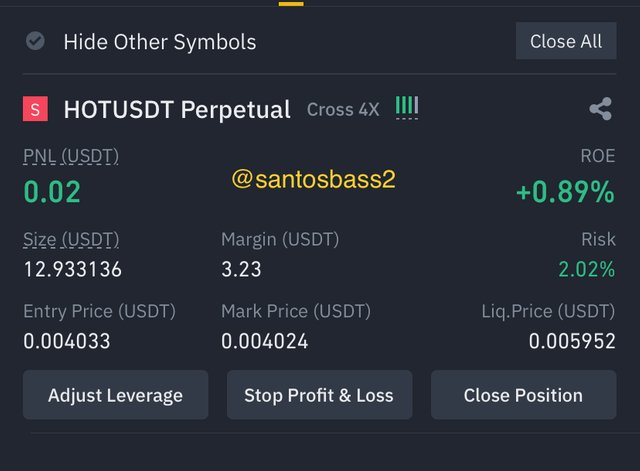Tap the 0.004024 mark price value
This screenshot has height=471, width=640.
(264, 341)
